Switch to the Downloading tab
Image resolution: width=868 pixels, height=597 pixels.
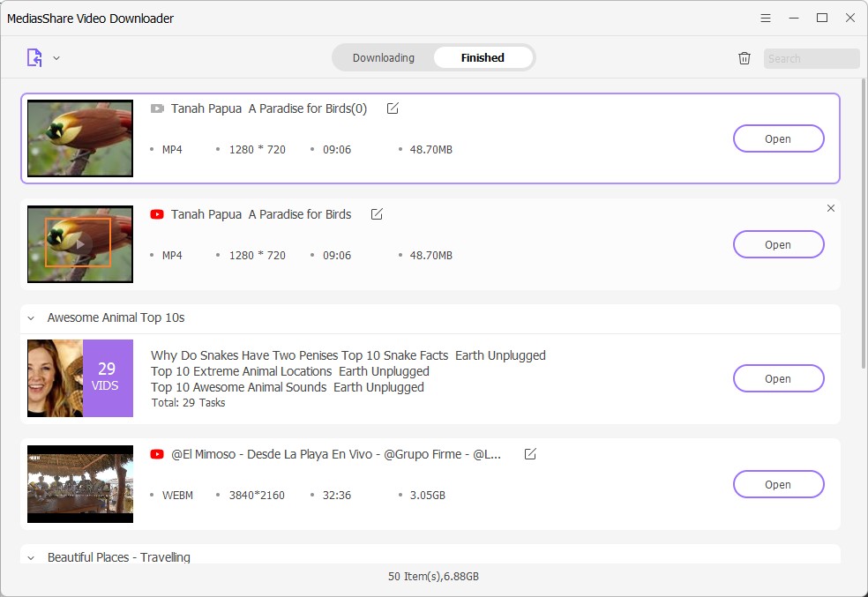click(383, 58)
